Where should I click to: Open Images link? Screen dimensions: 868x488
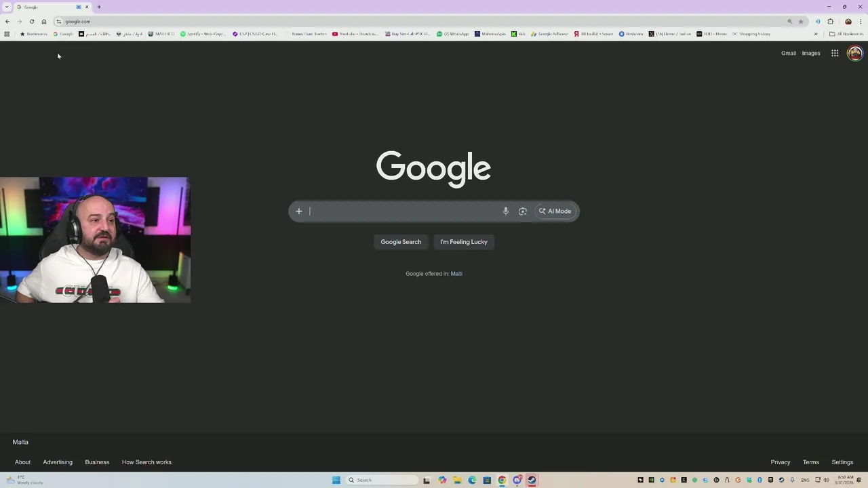811,53
